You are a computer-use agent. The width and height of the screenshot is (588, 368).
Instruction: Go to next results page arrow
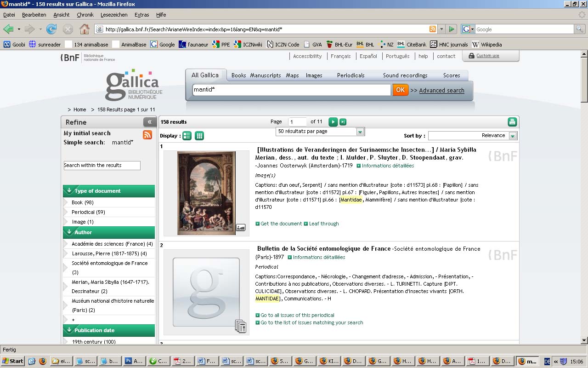click(333, 122)
